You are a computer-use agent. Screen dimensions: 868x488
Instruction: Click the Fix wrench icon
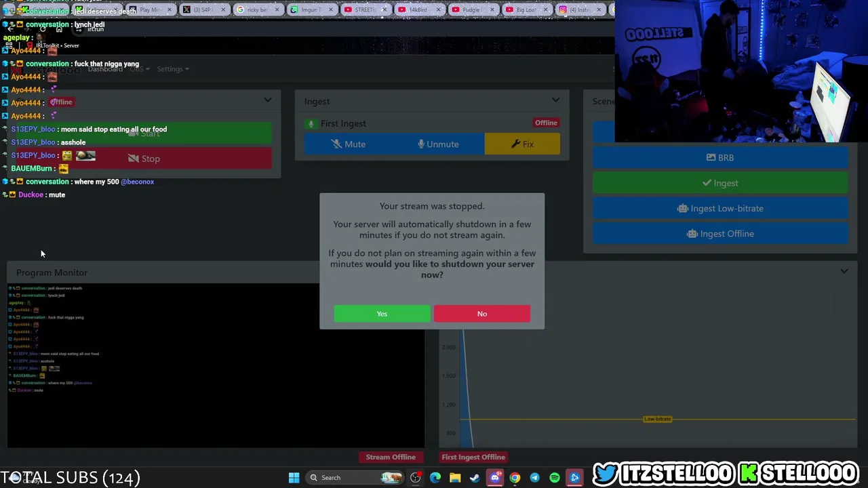515,144
